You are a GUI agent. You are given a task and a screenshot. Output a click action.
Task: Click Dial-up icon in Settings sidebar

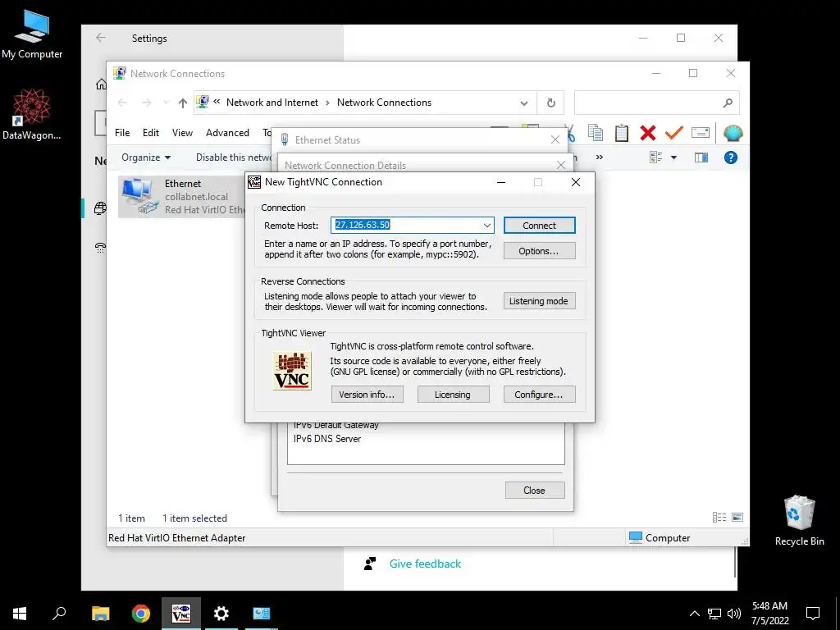click(100, 248)
